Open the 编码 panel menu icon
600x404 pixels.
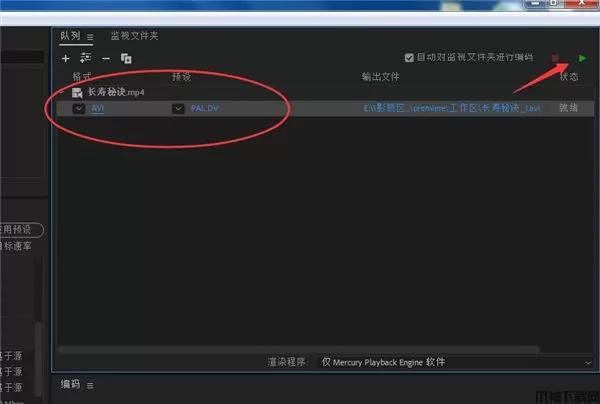point(90,386)
